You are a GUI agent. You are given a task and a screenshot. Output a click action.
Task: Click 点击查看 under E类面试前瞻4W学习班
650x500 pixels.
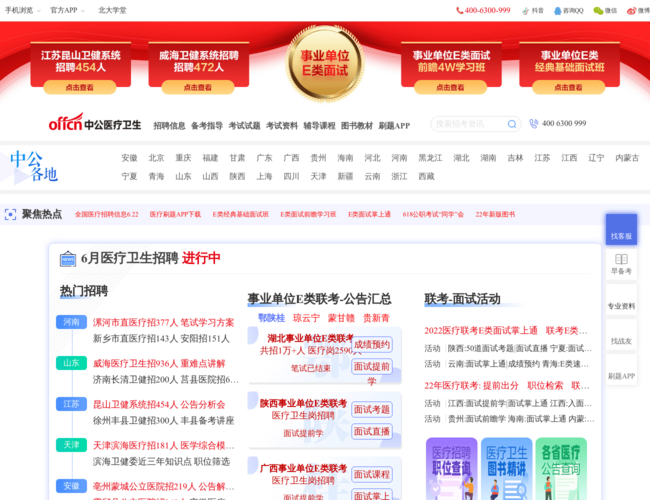click(450, 87)
